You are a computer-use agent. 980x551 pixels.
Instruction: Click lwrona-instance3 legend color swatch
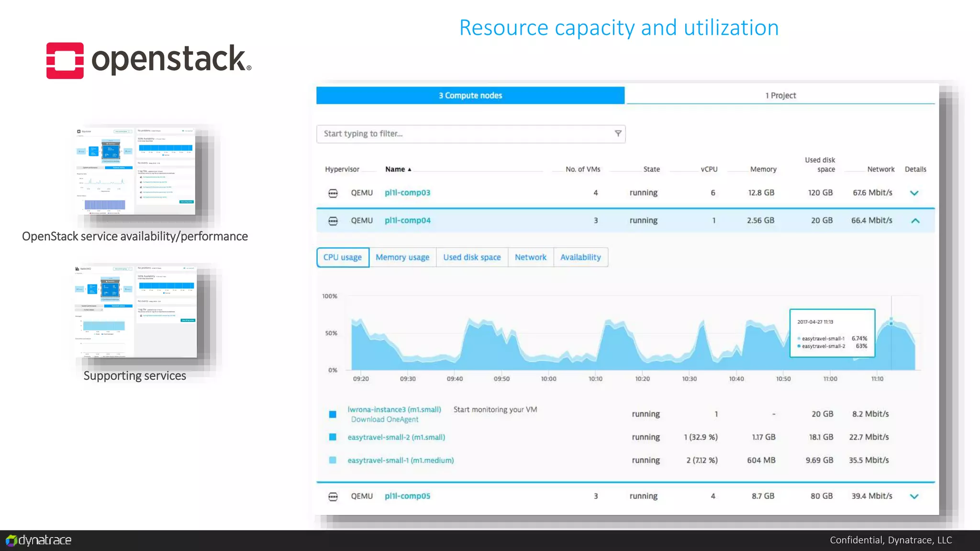pyautogui.click(x=333, y=414)
